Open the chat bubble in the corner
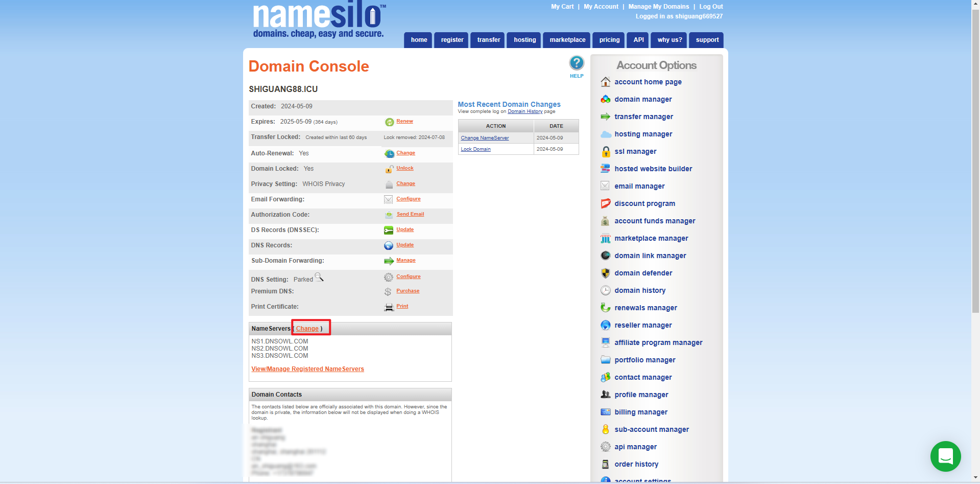 (x=945, y=456)
